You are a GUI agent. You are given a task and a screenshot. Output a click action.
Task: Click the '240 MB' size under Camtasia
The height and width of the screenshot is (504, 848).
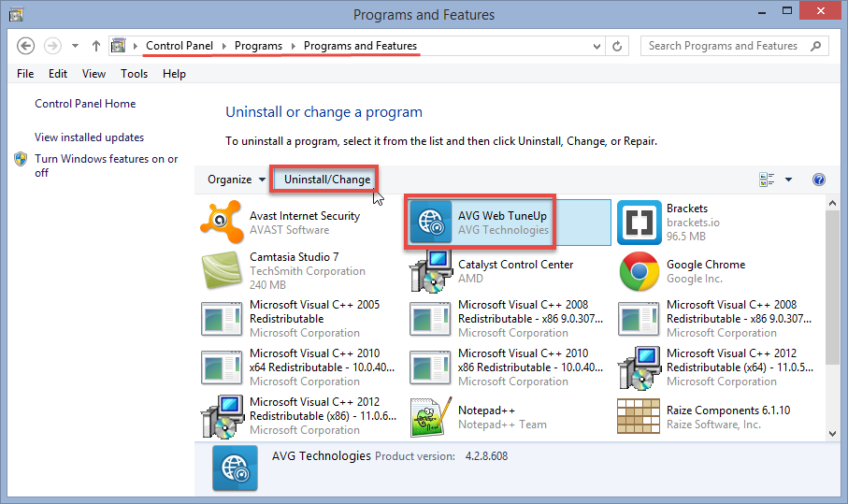click(x=267, y=285)
